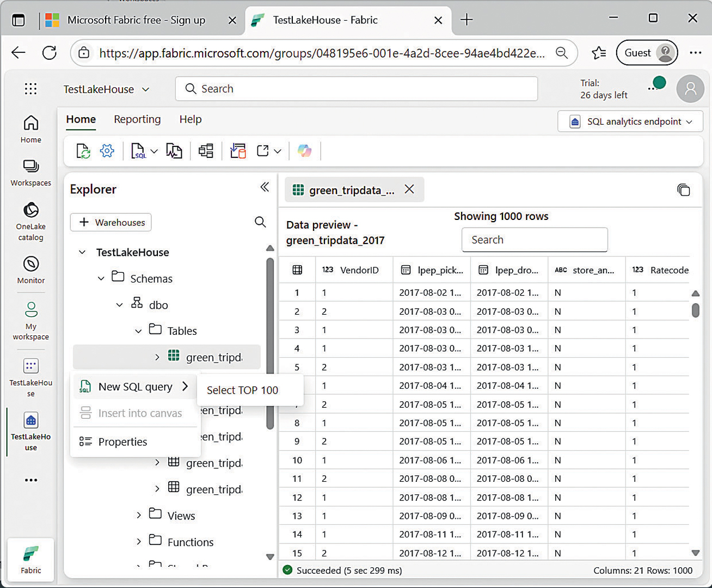The height and width of the screenshot is (588, 712).
Task: Click the get data download icon in ribbon
Action: coord(238,151)
